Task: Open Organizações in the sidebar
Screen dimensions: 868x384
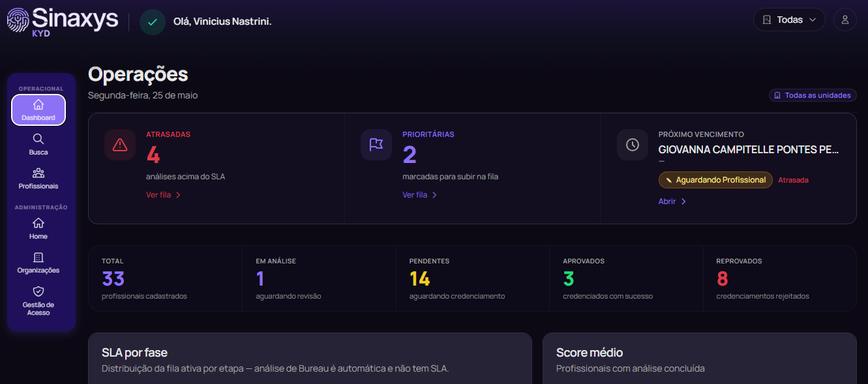Action: 38,263
